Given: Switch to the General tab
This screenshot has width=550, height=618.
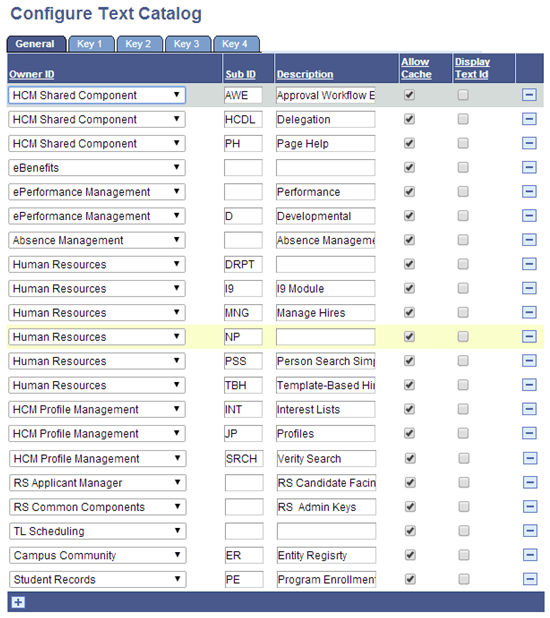Looking at the screenshot, I should (35, 44).
